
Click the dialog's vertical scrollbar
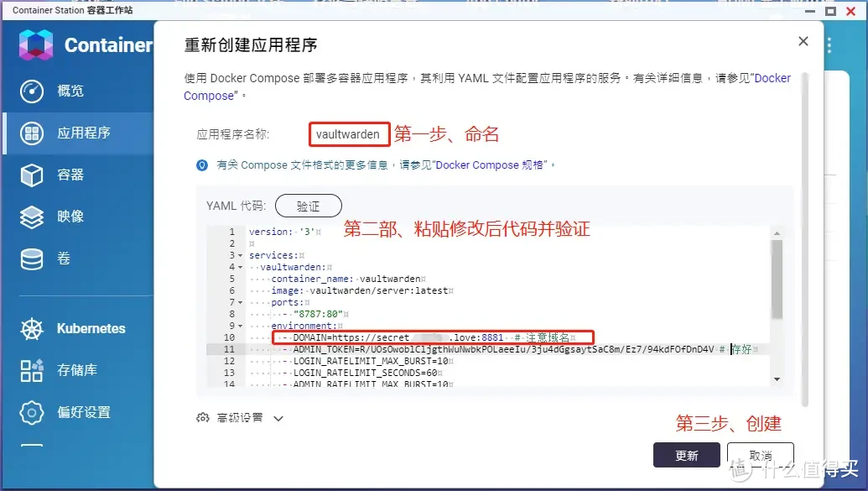coord(805,238)
